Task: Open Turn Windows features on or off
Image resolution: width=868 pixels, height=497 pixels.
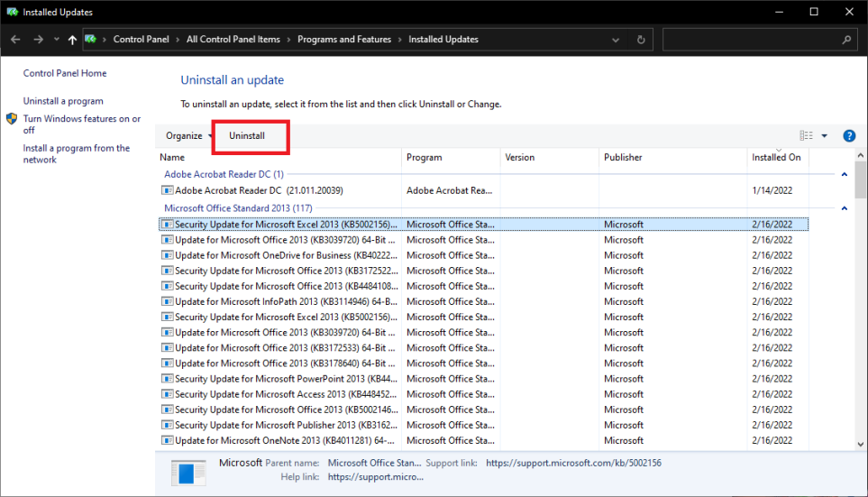Action: click(x=81, y=124)
